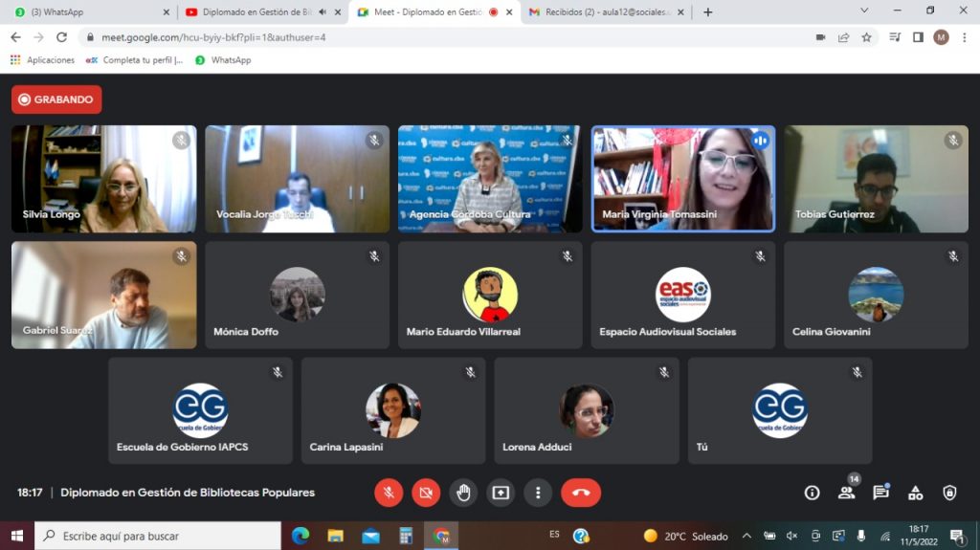
Task: Open the chat messages panel
Action: [x=880, y=493]
